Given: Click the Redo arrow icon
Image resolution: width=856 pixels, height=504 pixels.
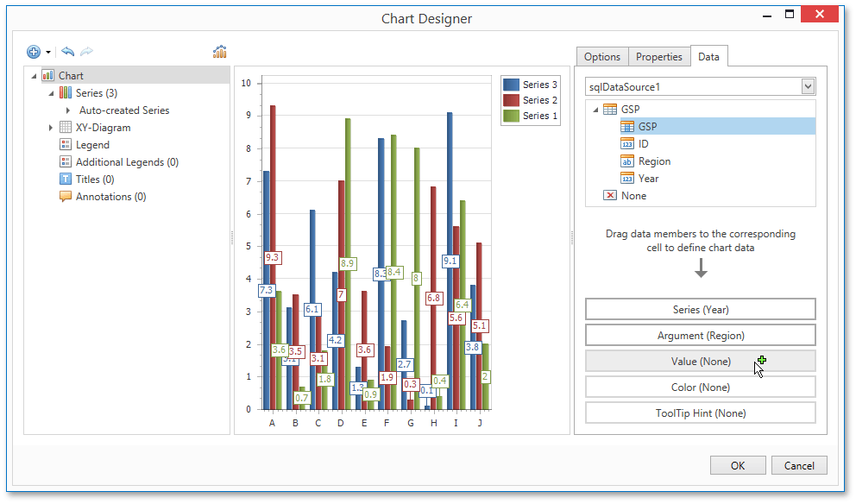Looking at the screenshot, I should [85, 52].
